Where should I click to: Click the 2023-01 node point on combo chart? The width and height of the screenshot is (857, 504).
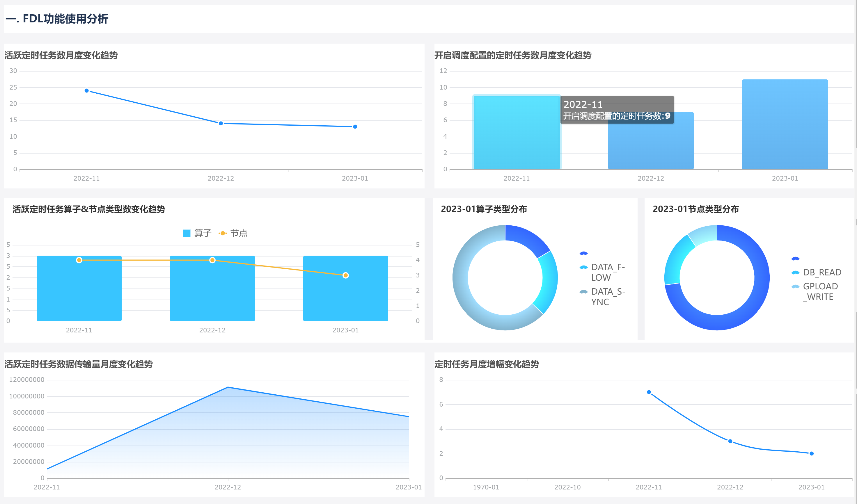[x=345, y=275]
